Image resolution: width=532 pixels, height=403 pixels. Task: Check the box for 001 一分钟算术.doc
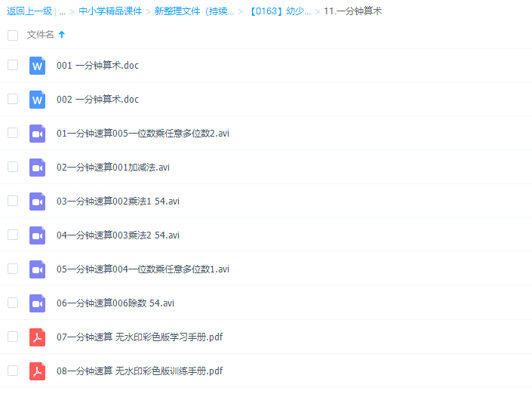pos(13,65)
